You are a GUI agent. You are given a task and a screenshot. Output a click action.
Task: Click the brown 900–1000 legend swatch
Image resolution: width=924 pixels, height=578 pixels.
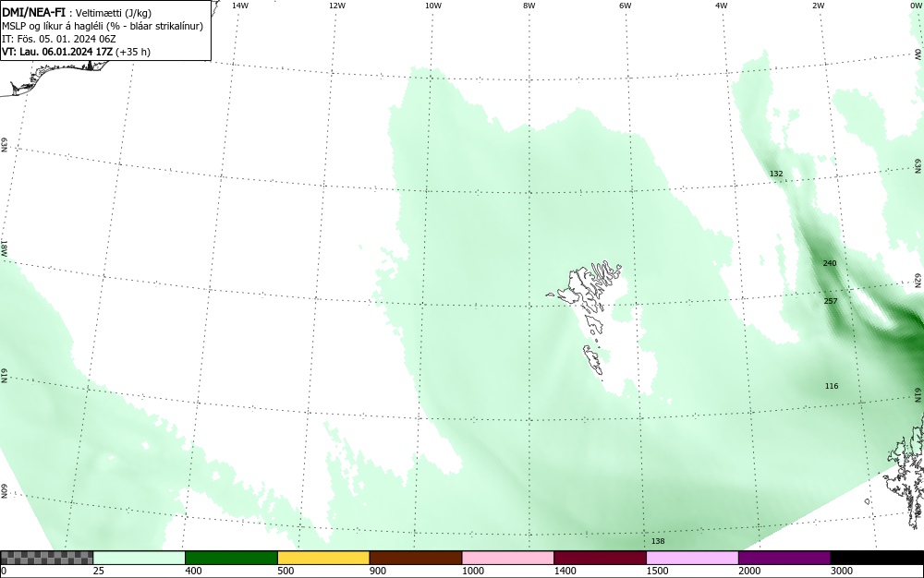[416, 558]
